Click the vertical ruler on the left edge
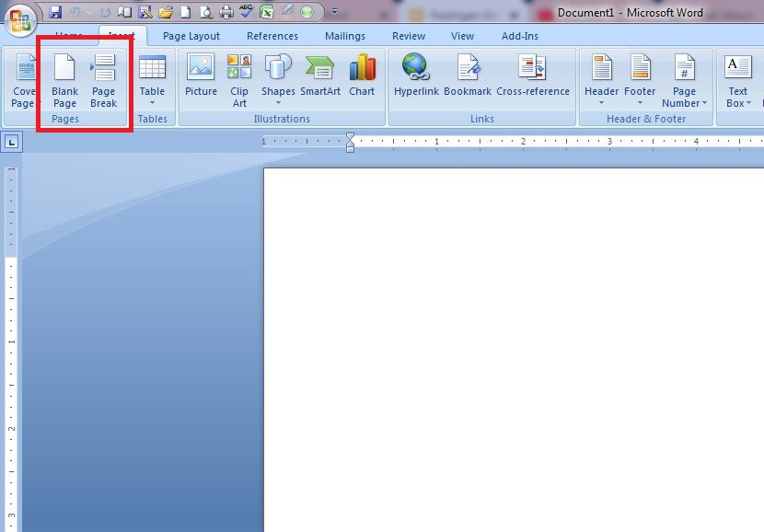Viewport: 764px width, 532px height. coord(11,349)
